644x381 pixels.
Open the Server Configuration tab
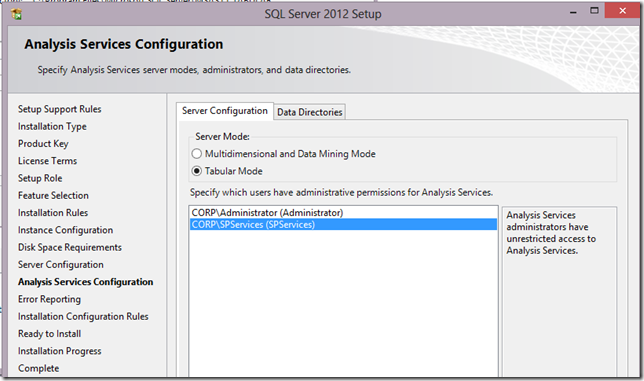(x=225, y=111)
